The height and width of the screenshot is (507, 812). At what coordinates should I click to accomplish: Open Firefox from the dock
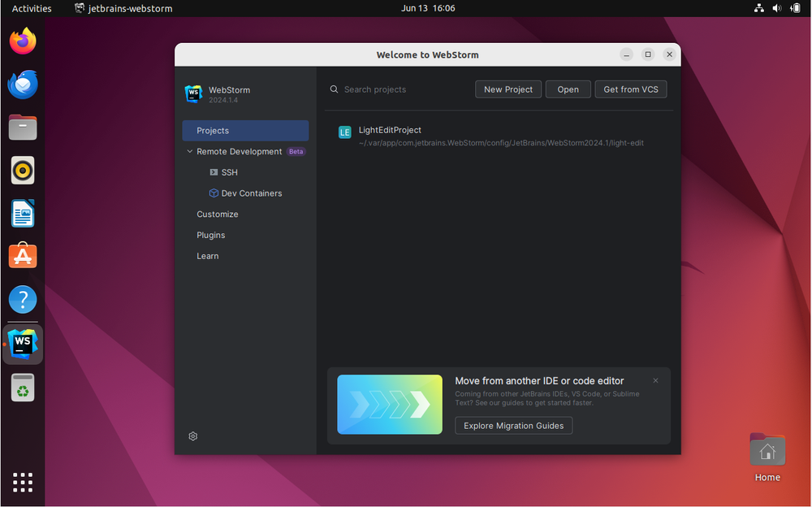(x=23, y=41)
